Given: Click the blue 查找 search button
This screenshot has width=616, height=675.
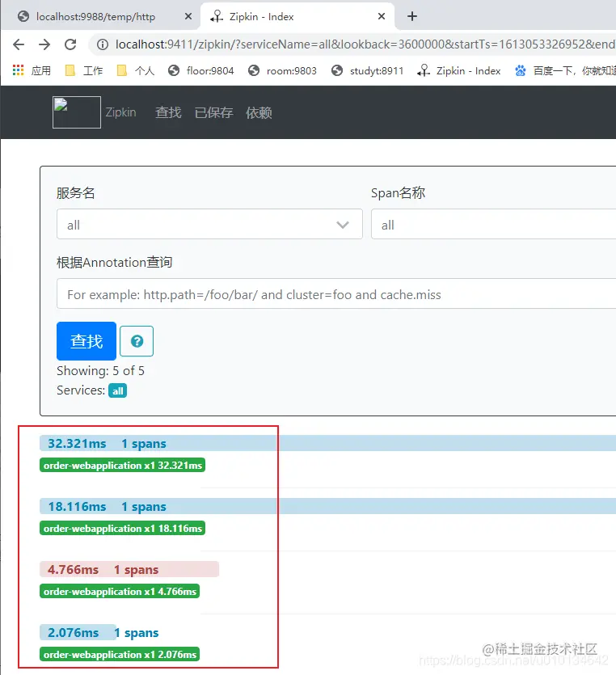Looking at the screenshot, I should (86, 341).
